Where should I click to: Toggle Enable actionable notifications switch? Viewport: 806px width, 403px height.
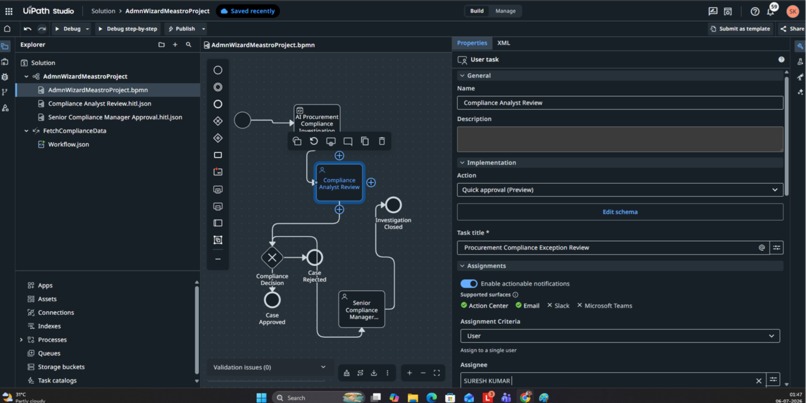[469, 284]
